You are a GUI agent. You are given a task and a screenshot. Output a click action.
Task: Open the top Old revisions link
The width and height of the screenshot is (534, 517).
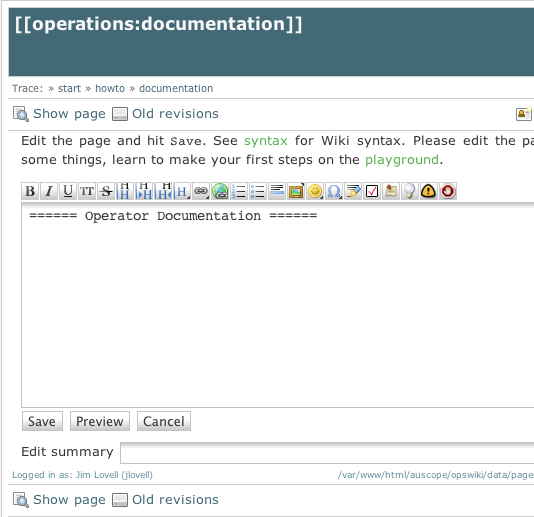point(175,114)
